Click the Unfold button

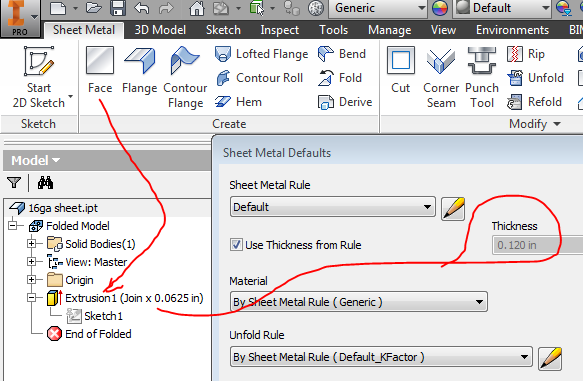click(x=535, y=78)
